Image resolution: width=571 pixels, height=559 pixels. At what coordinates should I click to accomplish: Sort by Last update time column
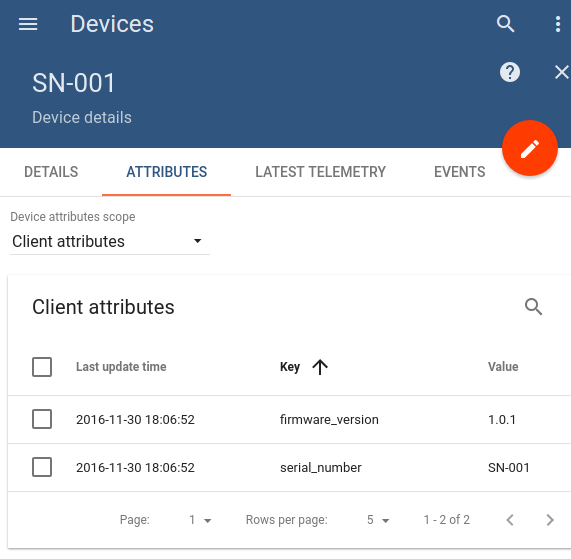click(x=121, y=367)
